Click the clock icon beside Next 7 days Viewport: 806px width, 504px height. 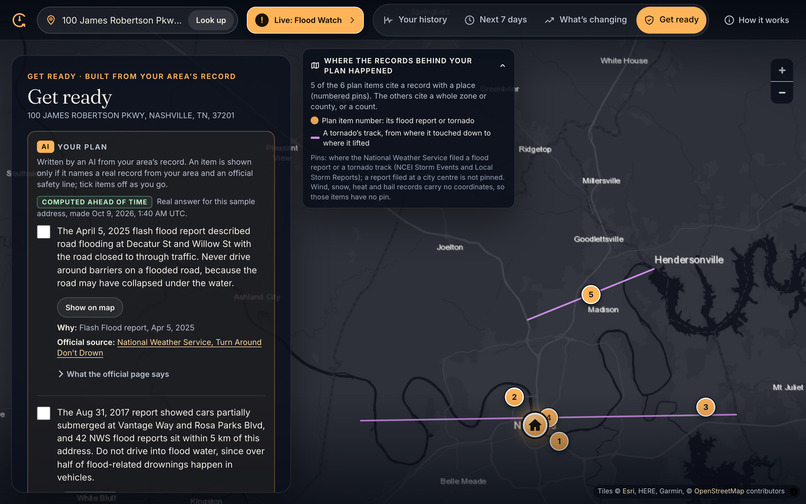pos(469,20)
